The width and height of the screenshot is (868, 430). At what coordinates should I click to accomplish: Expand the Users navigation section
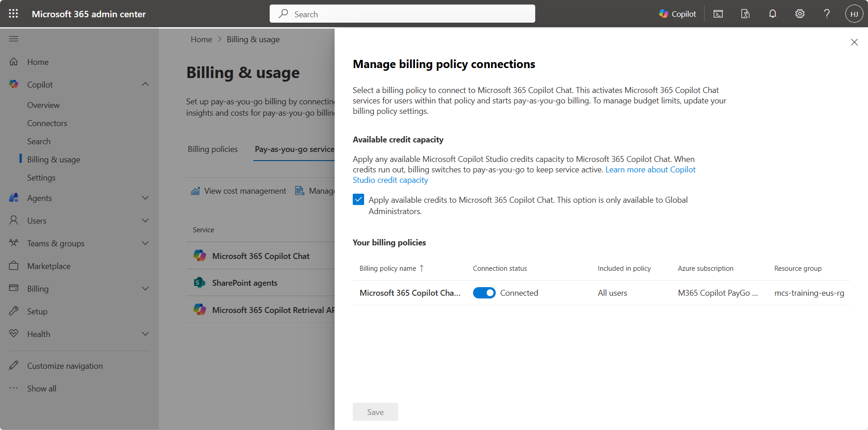pyautogui.click(x=145, y=220)
